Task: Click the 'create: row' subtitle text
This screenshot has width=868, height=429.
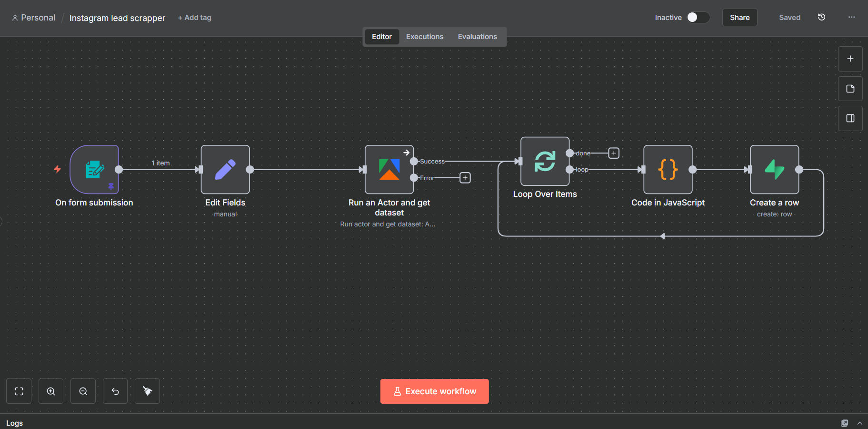Action: (774, 214)
